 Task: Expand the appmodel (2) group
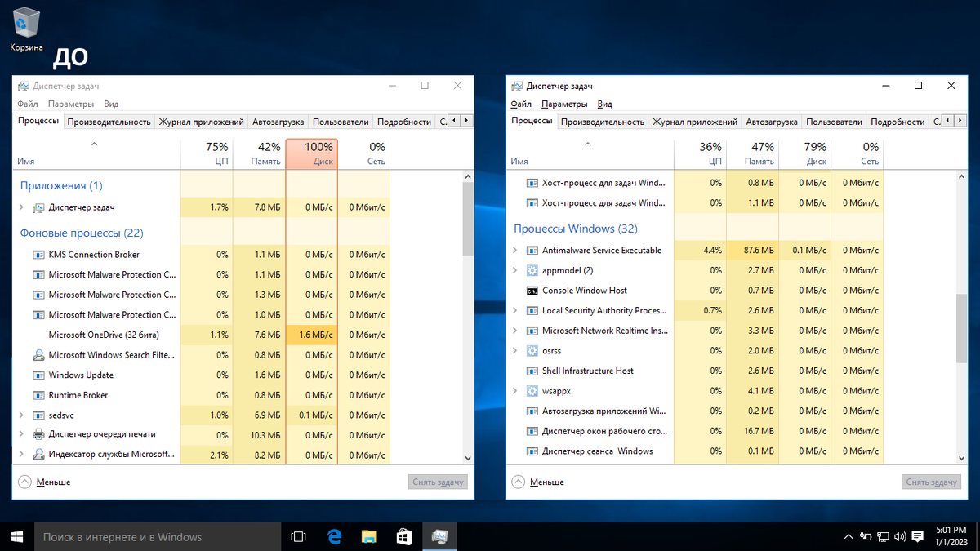pos(515,270)
